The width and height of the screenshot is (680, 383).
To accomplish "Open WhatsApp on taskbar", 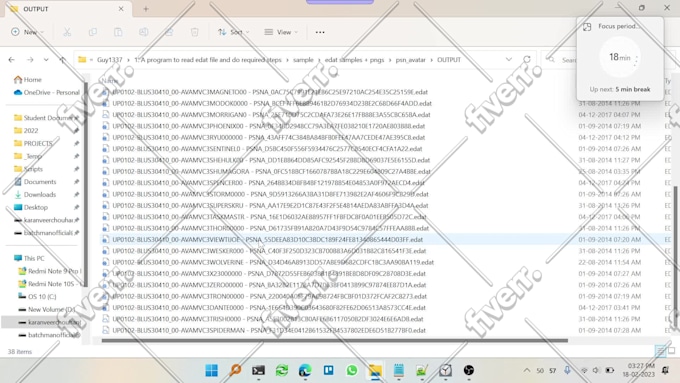I will click(352, 370).
